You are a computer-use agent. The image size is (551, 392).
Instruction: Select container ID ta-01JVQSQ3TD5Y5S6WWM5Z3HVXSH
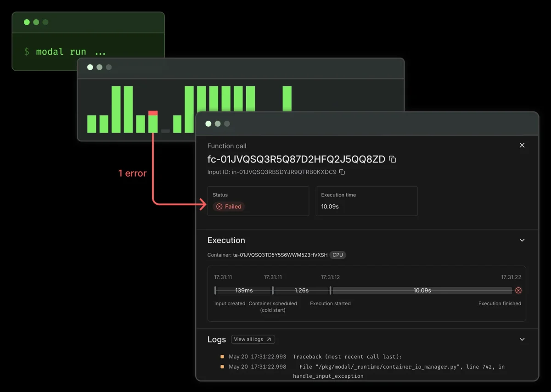280,255
